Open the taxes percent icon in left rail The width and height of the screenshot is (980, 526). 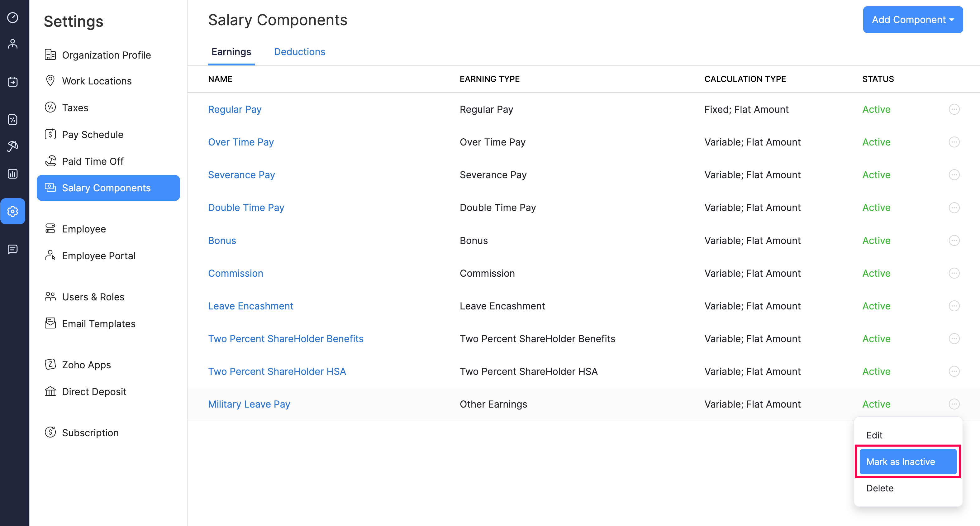coord(13,120)
